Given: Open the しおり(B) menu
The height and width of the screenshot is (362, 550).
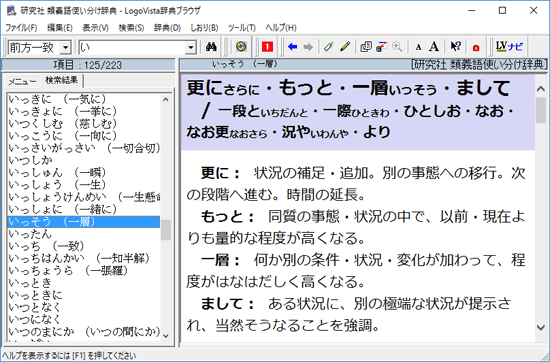Looking at the screenshot, I should click(x=204, y=28).
